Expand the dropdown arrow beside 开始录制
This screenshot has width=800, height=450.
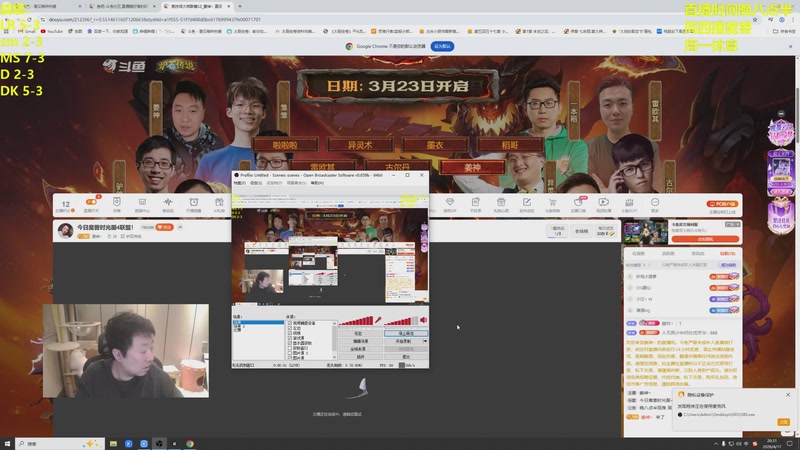click(426, 341)
